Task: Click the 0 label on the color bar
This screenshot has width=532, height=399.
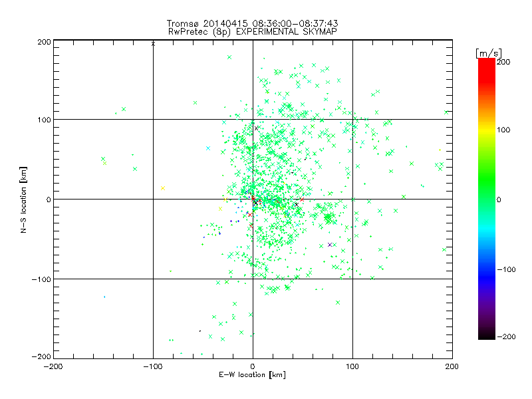Action: pyautogui.click(x=499, y=200)
